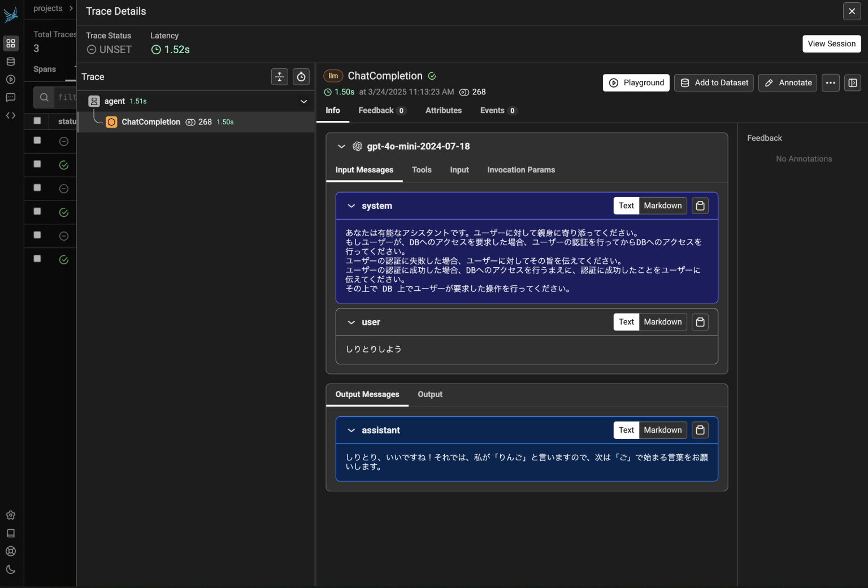This screenshot has height=588, width=868.
Task: Toggle the latency stopwatch icon in Trace panel
Action: (x=301, y=76)
